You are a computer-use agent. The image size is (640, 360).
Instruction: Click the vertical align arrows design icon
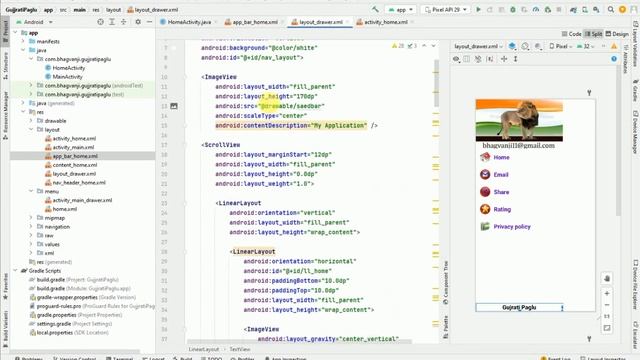pyautogui.click(x=516, y=59)
